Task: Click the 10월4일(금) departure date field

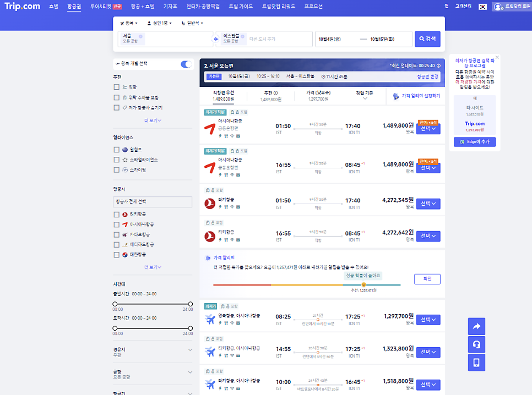Action: (330, 39)
